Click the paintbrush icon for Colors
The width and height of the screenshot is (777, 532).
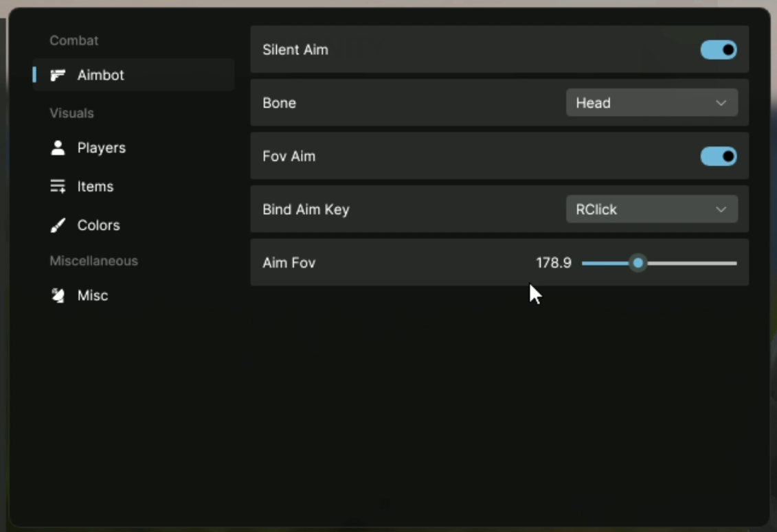pos(58,225)
